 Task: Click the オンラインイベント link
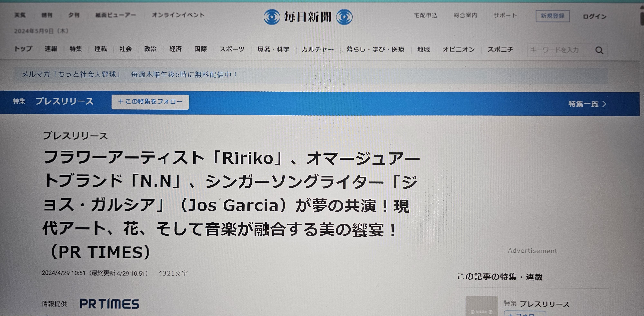[178, 15]
